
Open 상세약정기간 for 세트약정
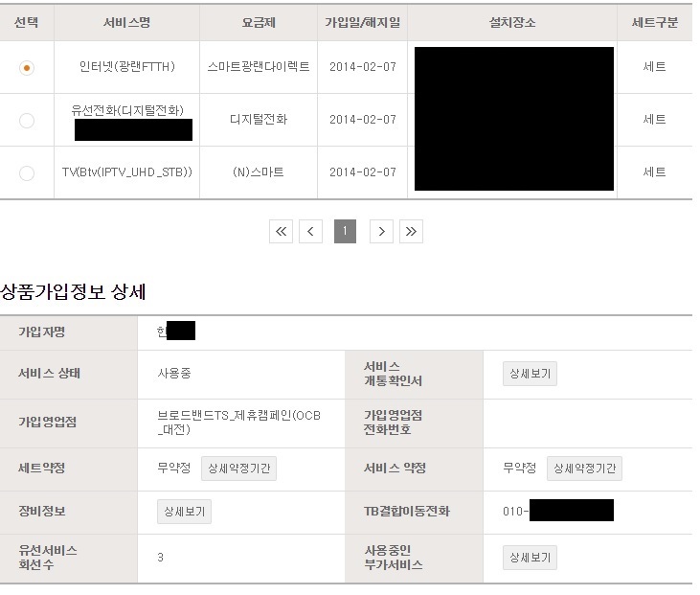tap(238, 469)
